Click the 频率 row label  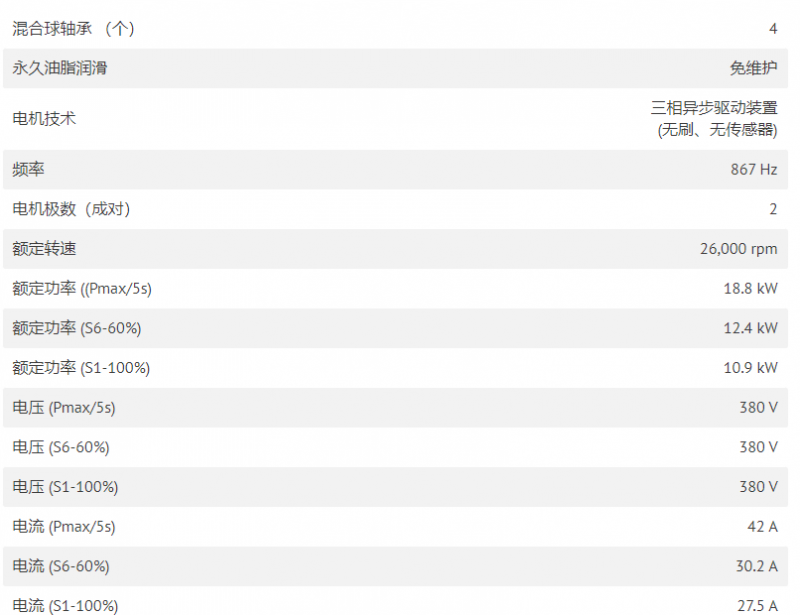tap(28, 169)
